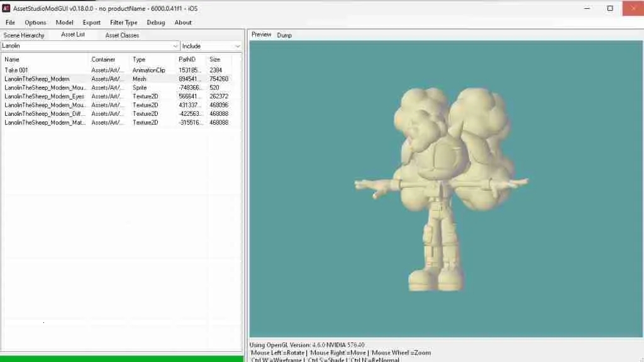Click the green progress bar

click(x=122, y=359)
